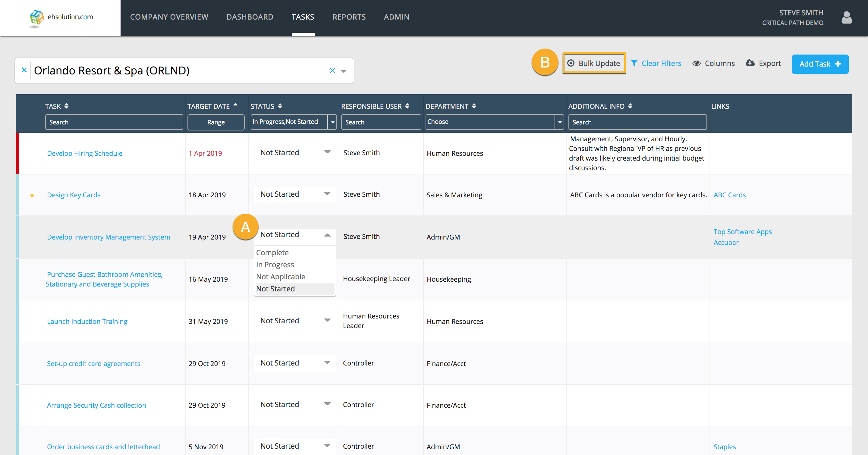The image size is (868, 455).
Task: Export tasks using the cloud Export button
Action: pyautogui.click(x=763, y=63)
